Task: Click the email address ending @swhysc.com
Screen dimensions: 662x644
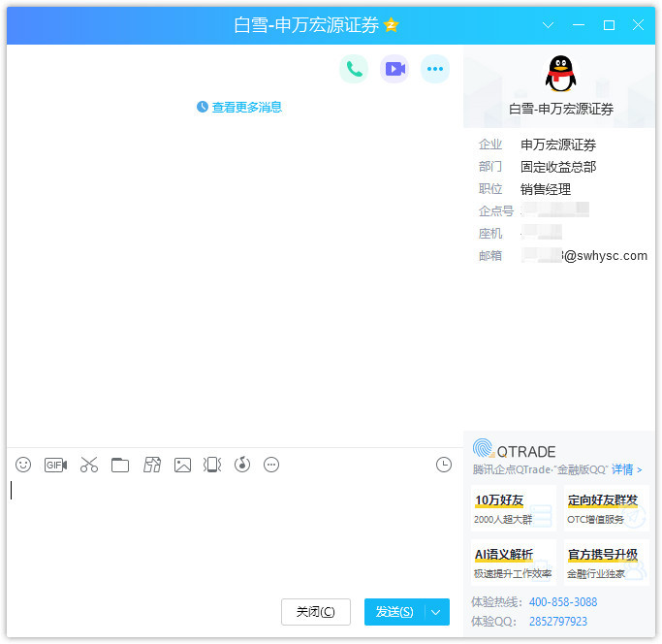Action: point(584,256)
